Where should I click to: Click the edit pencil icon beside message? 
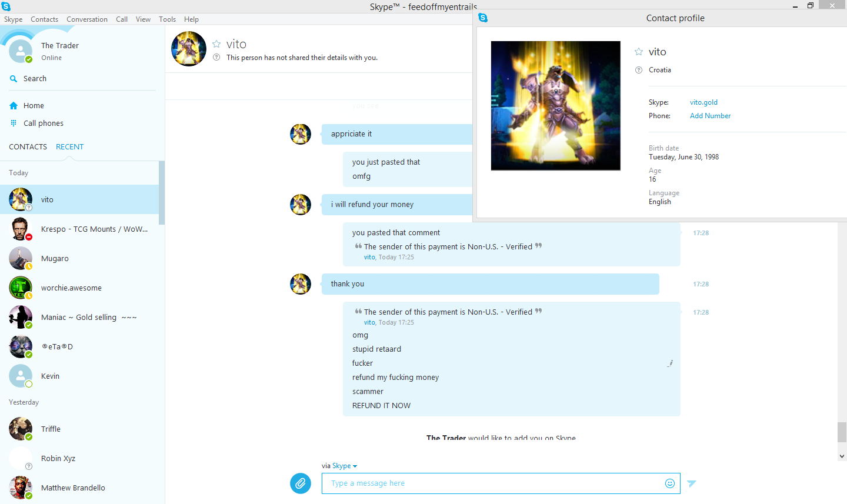click(x=670, y=363)
